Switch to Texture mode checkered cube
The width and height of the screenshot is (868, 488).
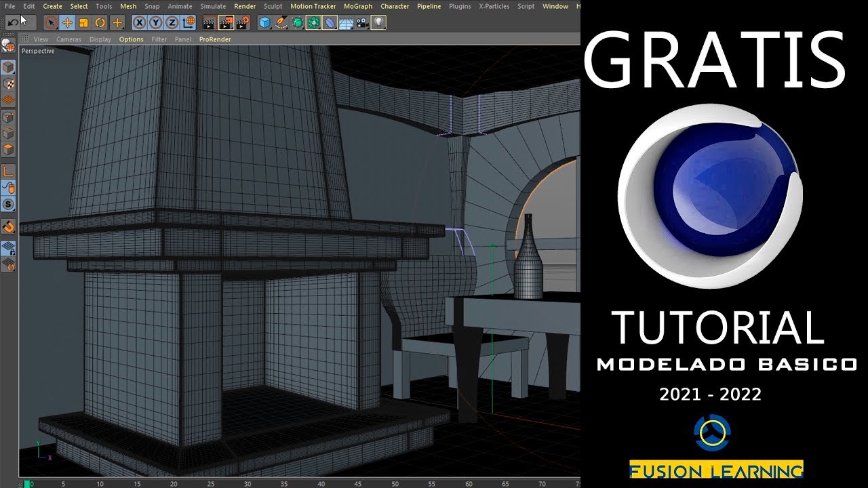(8, 83)
